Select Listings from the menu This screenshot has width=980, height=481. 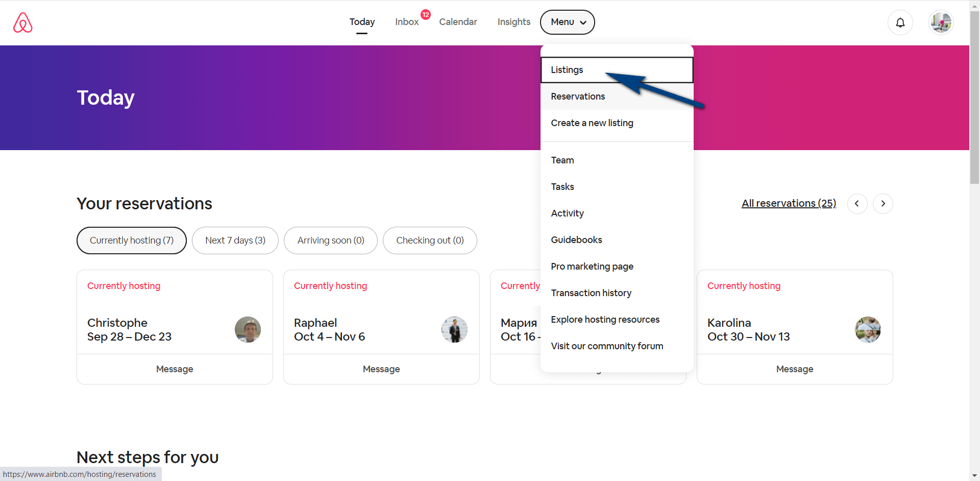617,70
